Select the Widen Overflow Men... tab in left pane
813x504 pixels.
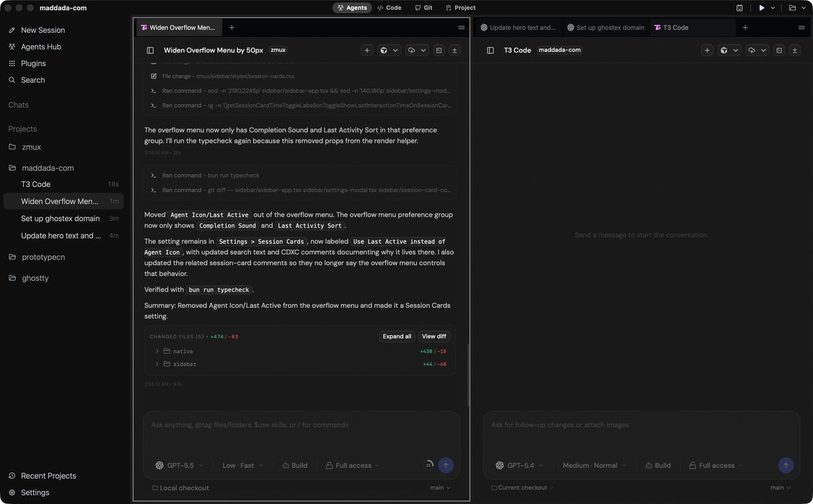coord(179,28)
